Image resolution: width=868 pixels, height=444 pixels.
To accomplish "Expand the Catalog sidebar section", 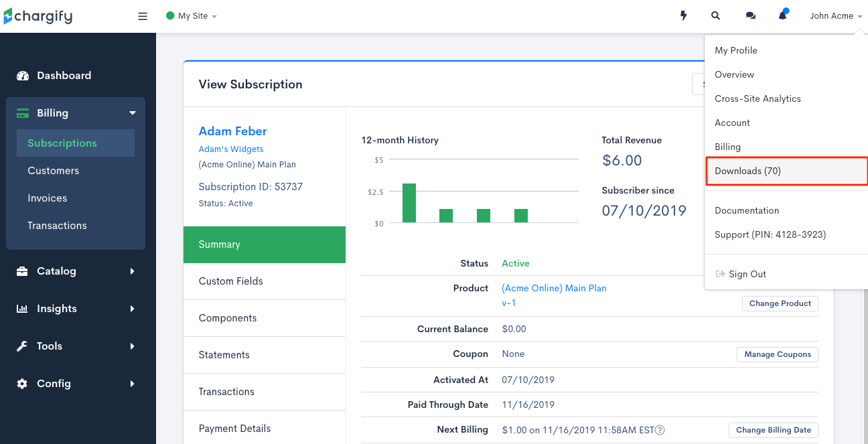I will [76, 271].
